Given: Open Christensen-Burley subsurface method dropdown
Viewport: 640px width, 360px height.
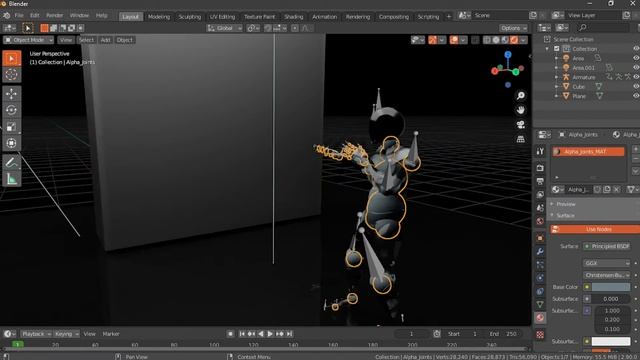Looking at the screenshot, I should [607, 275].
